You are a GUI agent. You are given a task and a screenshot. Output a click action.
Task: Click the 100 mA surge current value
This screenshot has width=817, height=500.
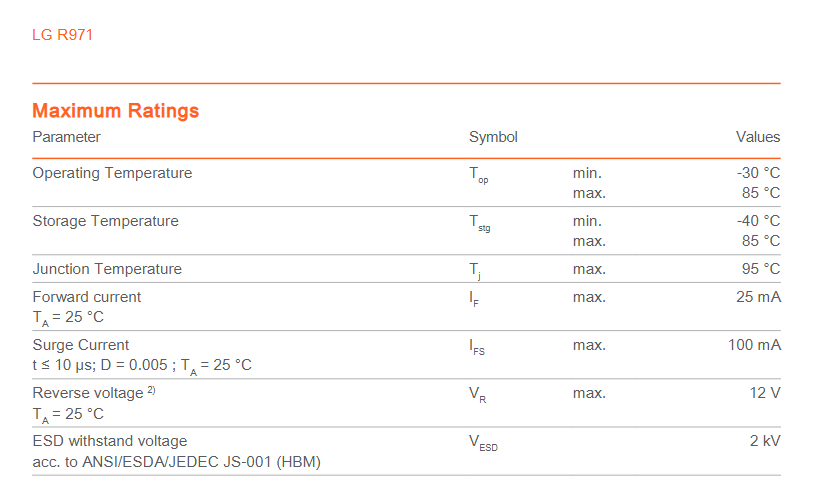click(754, 345)
